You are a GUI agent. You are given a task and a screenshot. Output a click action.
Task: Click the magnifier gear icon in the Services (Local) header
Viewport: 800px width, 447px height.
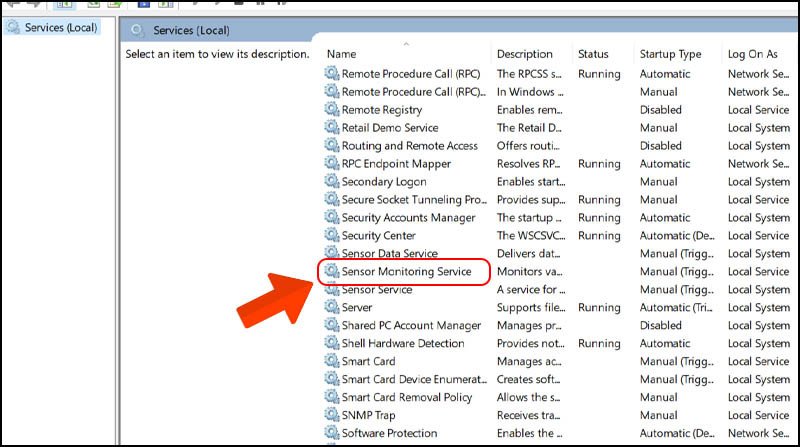point(137,30)
